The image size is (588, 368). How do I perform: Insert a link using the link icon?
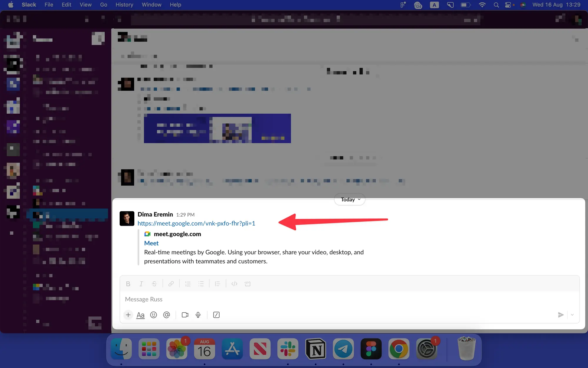click(171, 284)
